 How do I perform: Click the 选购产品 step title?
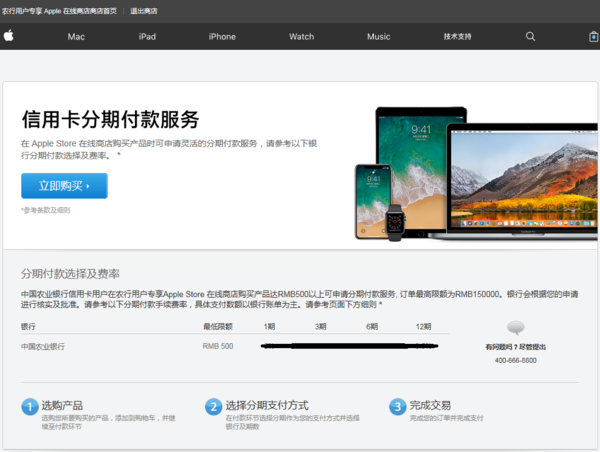[62, 405]
